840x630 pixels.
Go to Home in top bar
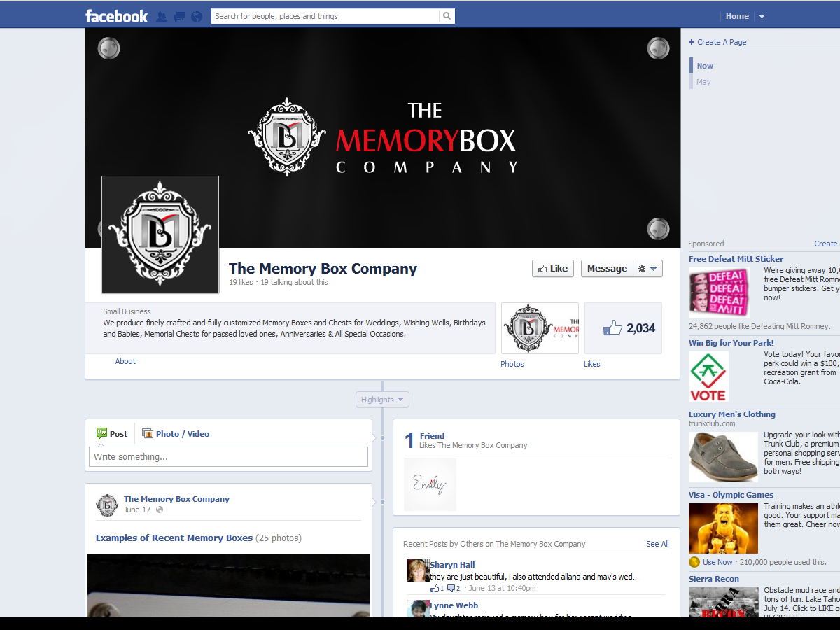(737, 16)
